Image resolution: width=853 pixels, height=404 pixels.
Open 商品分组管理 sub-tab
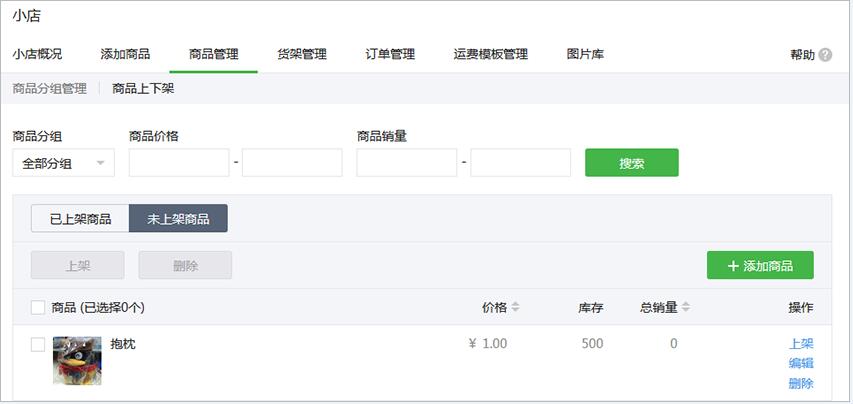pos(50,89)
